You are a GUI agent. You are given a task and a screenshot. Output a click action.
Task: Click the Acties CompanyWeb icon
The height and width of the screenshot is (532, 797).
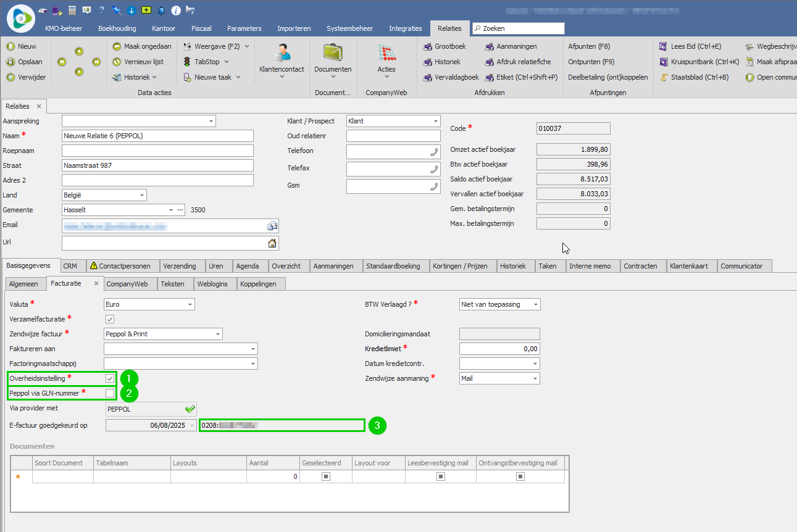pos(386,54)
